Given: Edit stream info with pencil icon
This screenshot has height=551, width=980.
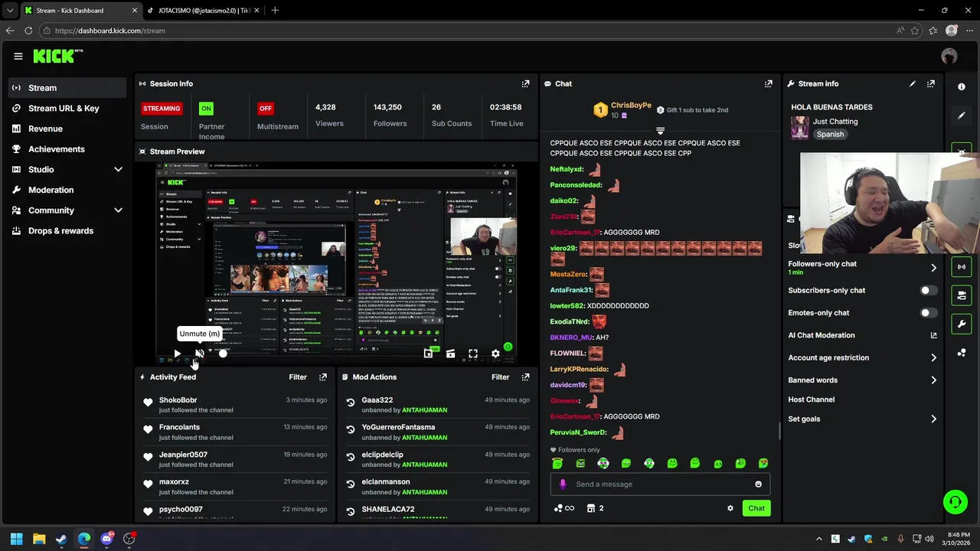Looking at the screenshot, I should pyautogui.click(x=912, y=83).
